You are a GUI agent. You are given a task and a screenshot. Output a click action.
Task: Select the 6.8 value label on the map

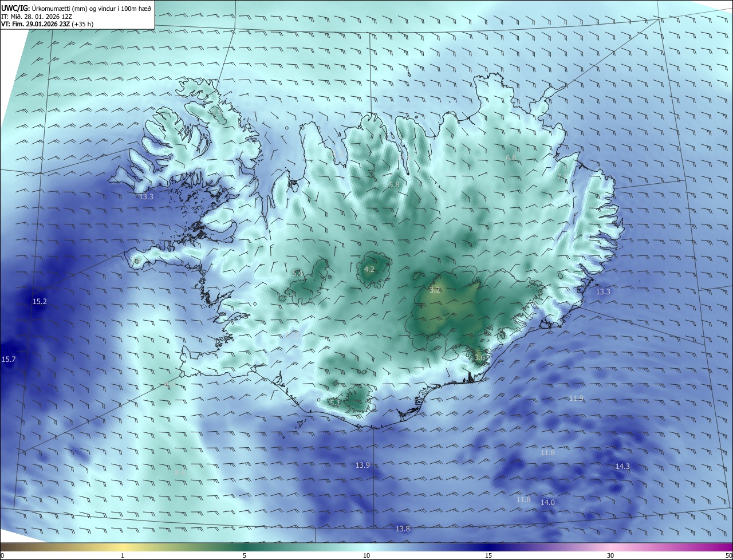pos(511,157)
